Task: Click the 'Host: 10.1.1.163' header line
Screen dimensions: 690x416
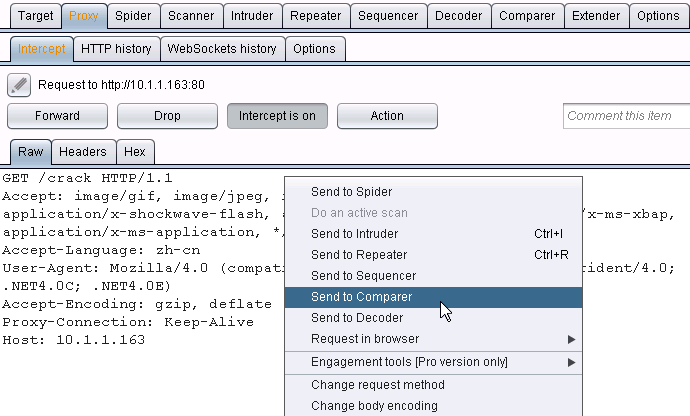Action: point(73,340)
